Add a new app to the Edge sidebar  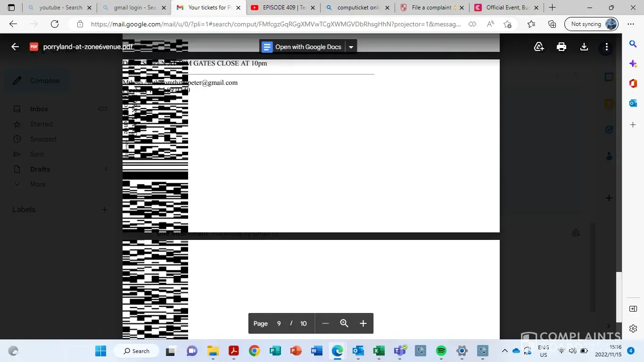(x=633, y=125)
